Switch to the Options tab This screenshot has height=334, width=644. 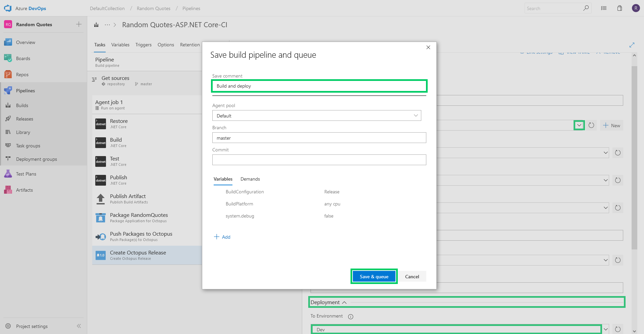[x=166, y=45]
